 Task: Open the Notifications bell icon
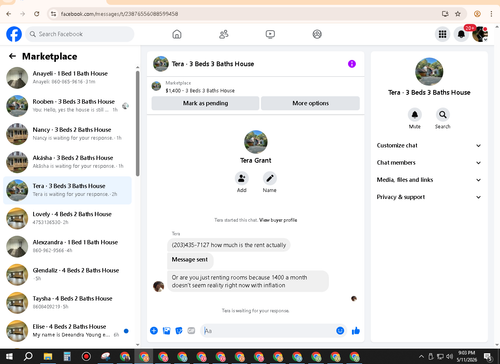tap(461, 34)
